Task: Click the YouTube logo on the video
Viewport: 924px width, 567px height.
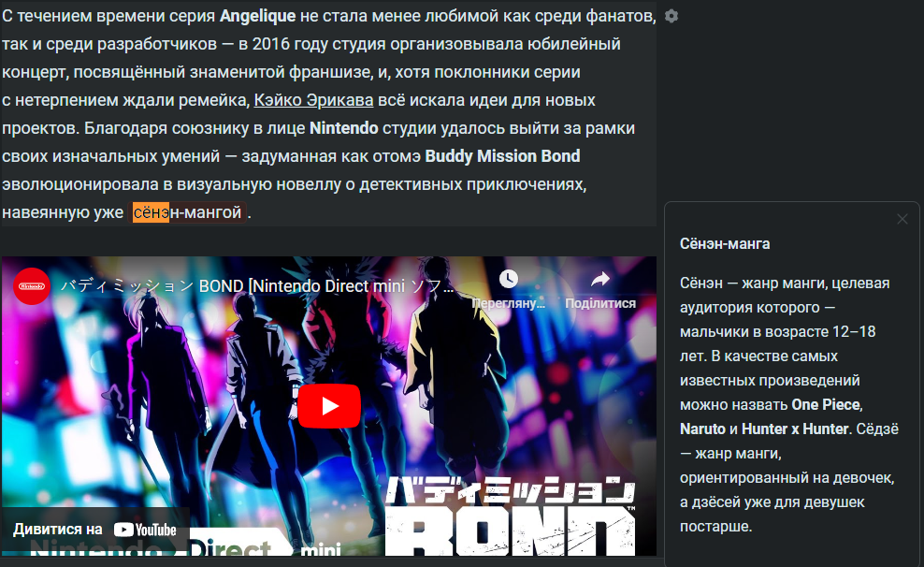Action: [x=145, y=530]
